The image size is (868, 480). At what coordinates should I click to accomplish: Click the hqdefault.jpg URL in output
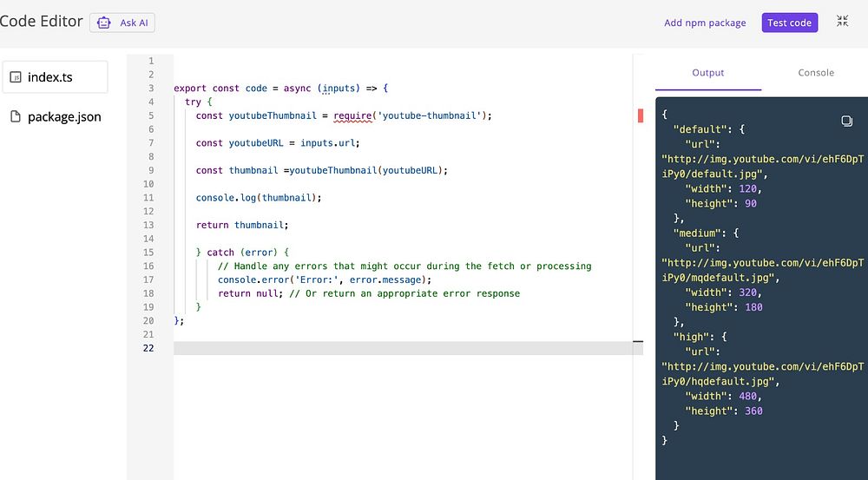click(x=763, y=374)
